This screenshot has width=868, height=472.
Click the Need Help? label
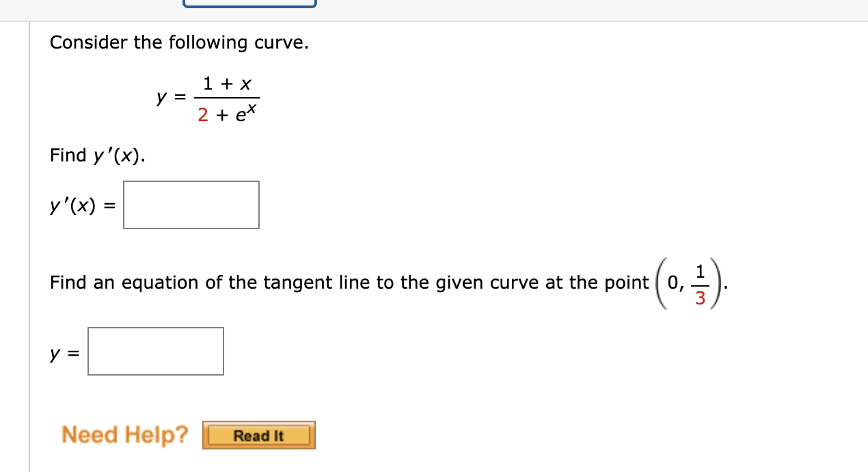tap(124, 434)
